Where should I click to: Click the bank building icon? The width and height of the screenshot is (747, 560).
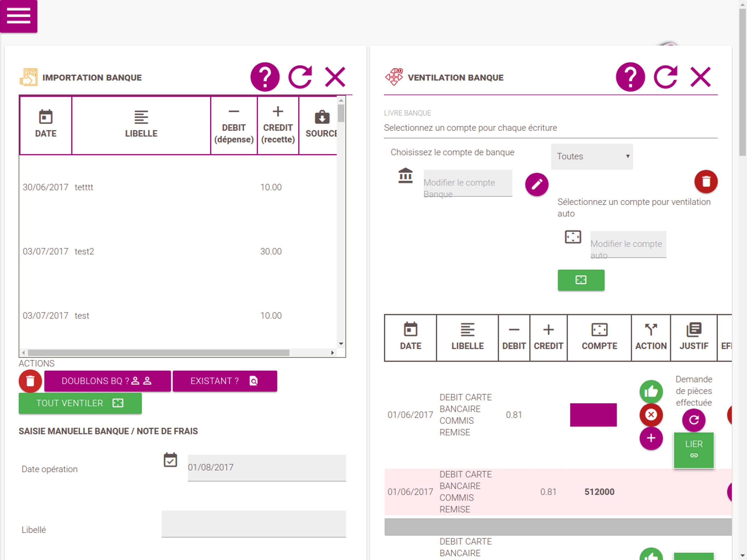point(405,176)
